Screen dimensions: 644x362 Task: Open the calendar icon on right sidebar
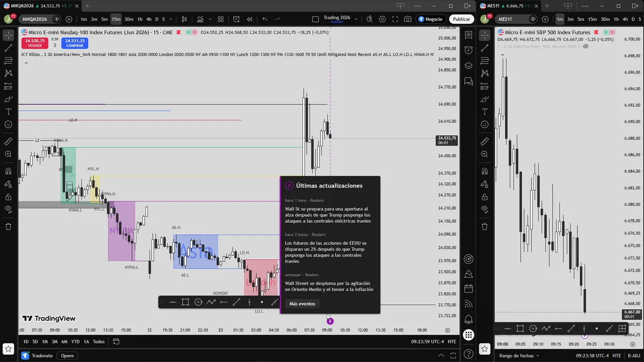pos(468,289)
